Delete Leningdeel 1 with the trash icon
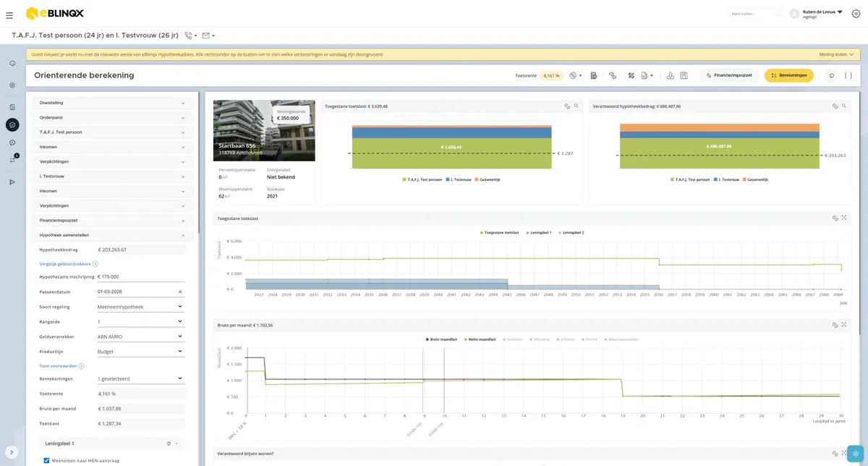 169,443
